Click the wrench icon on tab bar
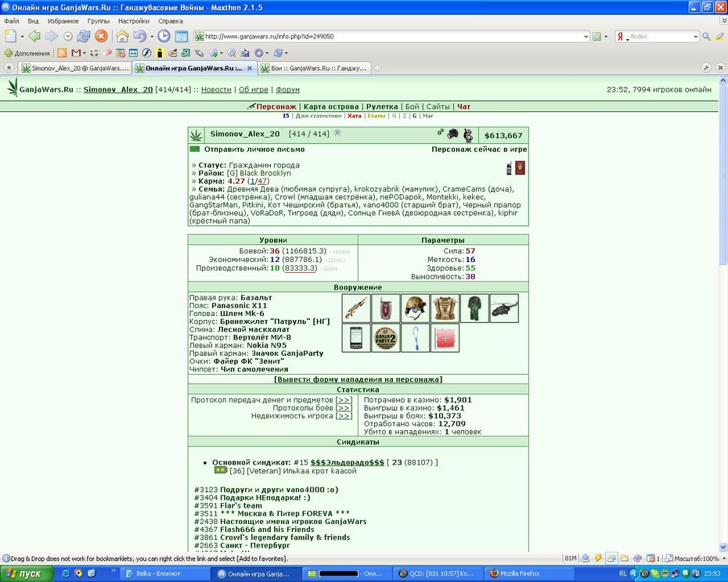Image resolution: width=728 pixels, height=582 pixels. 706,68
